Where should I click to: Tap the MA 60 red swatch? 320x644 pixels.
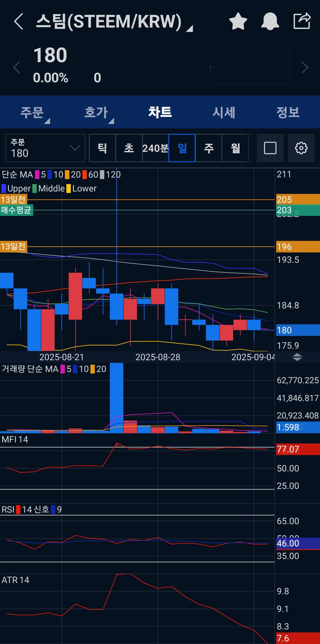pyautogui.click(x=85, y=175)
